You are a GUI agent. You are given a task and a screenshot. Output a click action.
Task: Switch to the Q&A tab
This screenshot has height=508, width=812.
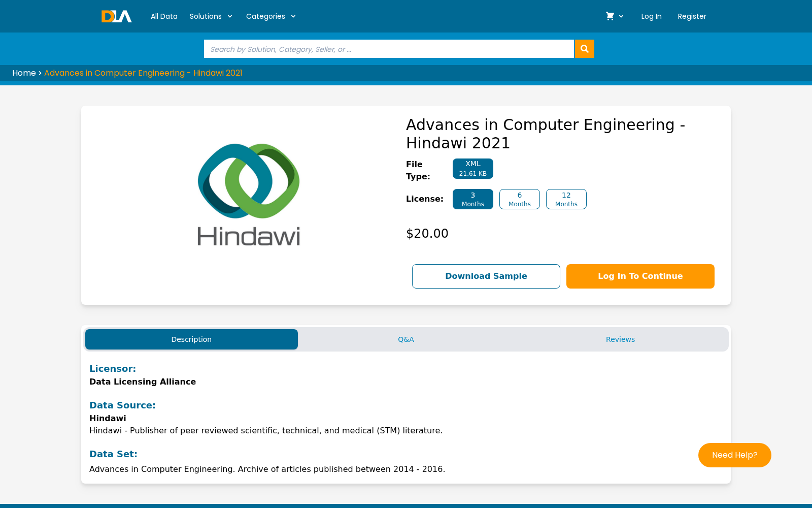(406, 339)
